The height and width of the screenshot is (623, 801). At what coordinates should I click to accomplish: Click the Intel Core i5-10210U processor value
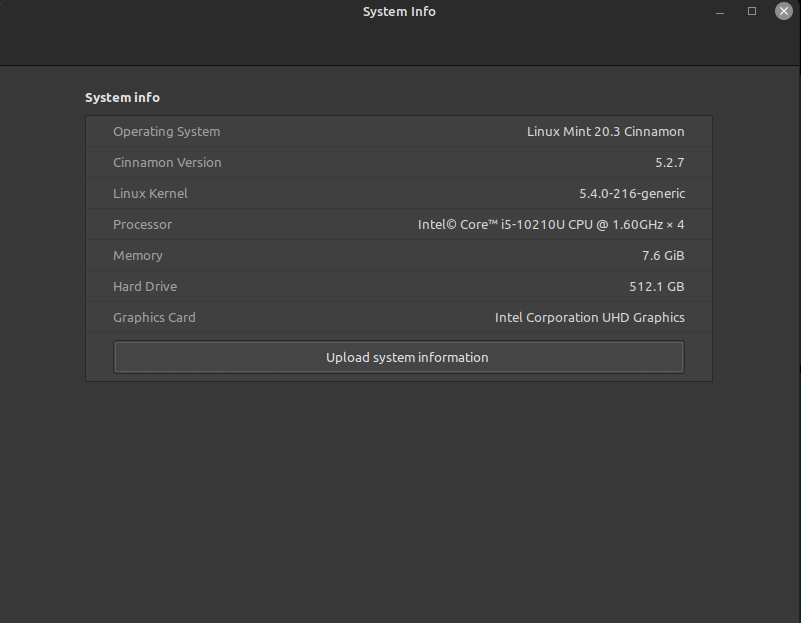(x=550, y=224)
